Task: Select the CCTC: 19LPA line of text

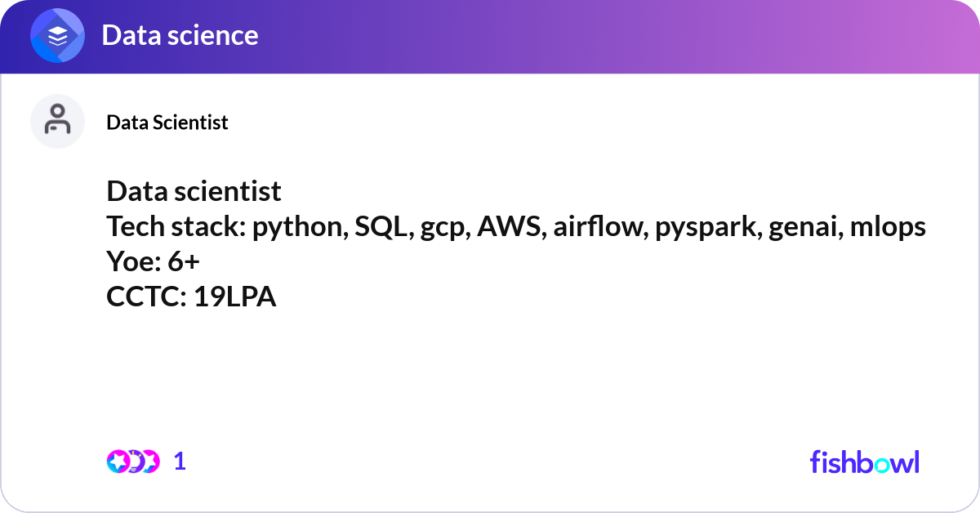Action: tap(192, 297)
